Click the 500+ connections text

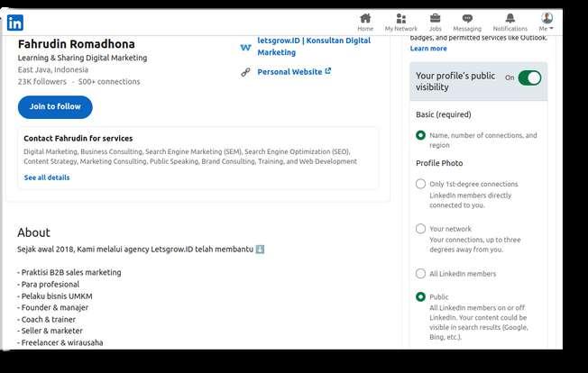109,82
